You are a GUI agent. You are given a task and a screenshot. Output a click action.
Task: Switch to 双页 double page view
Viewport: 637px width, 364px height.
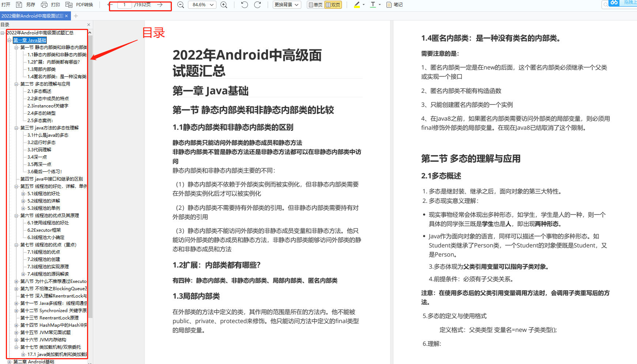click(x=333, y=5)
